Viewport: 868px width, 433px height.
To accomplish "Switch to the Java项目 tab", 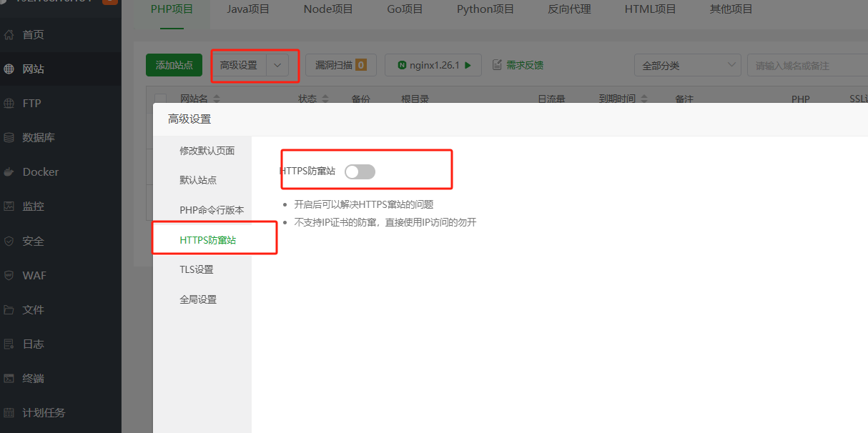I will tap(248, 9).
